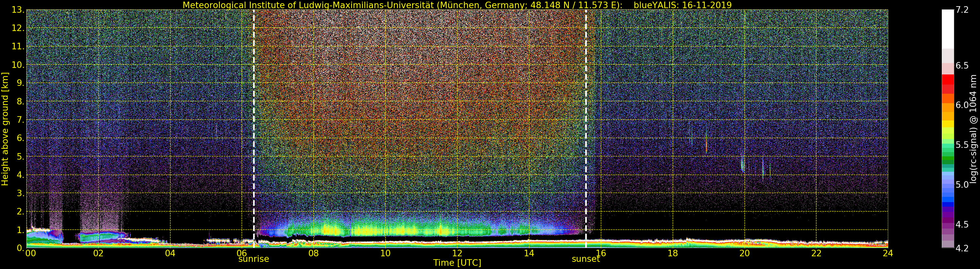Click the '08' tick on the time axis
Screen dimensions: 980x269
pos(313,253)
